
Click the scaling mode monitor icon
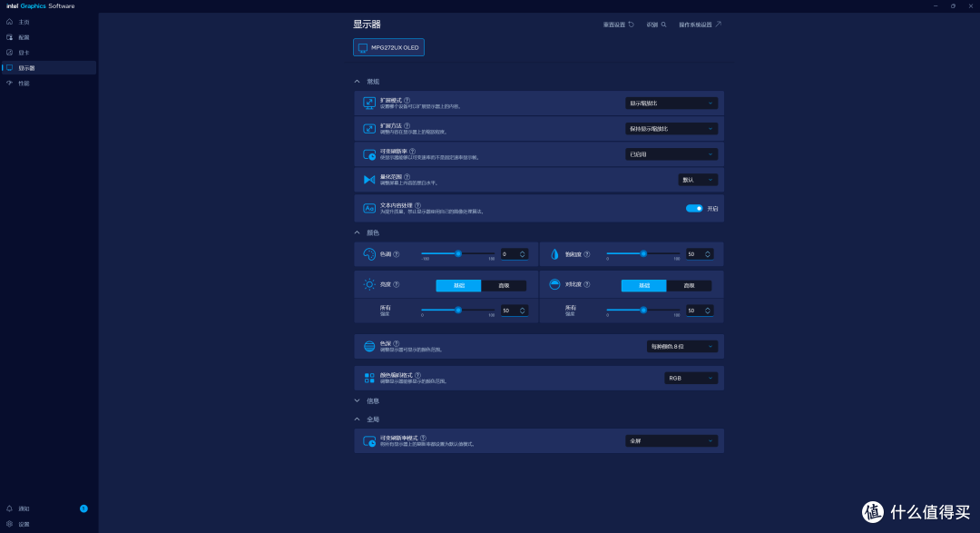point(369,104)
